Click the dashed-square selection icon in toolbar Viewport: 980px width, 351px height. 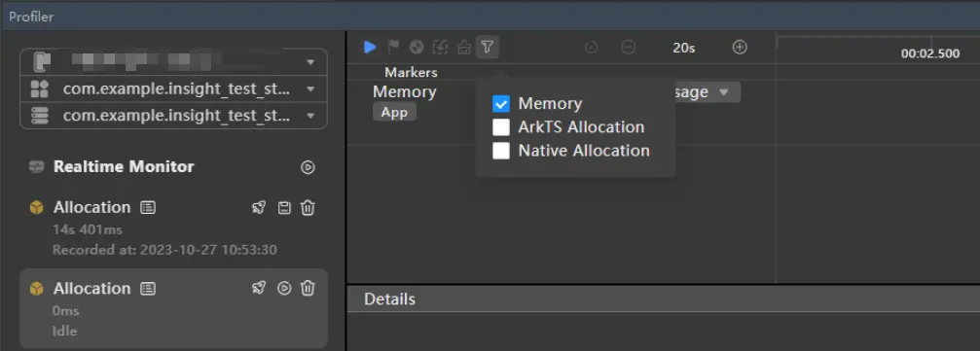point(441,47)
